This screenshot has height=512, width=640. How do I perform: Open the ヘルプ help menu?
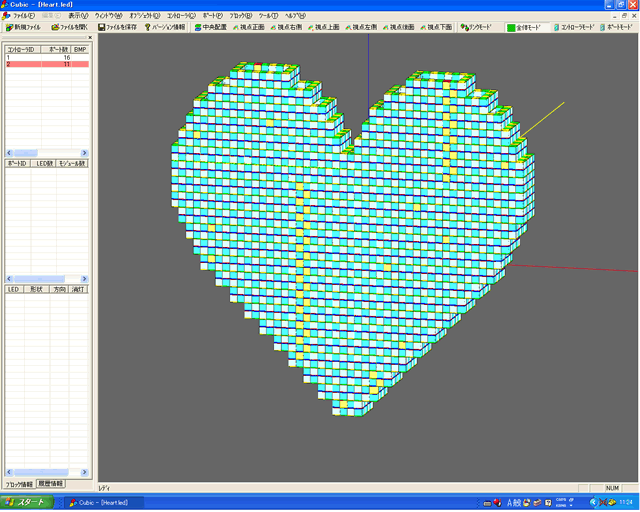click(295, 16)
